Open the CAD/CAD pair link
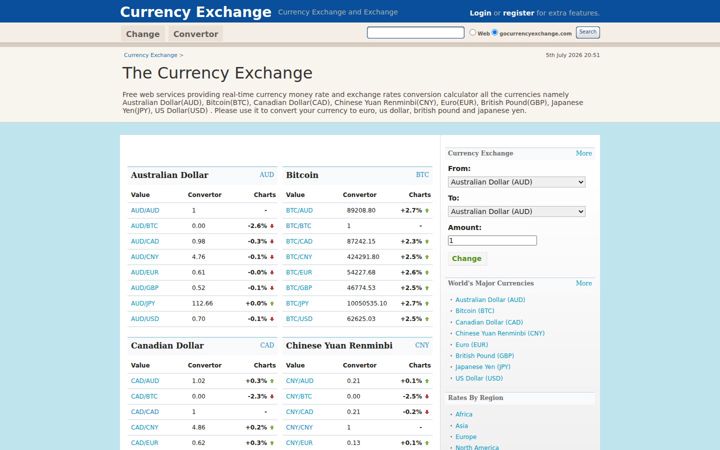This screenshot has width=720, height=450. pyautogui.click(x=145, y=412)
